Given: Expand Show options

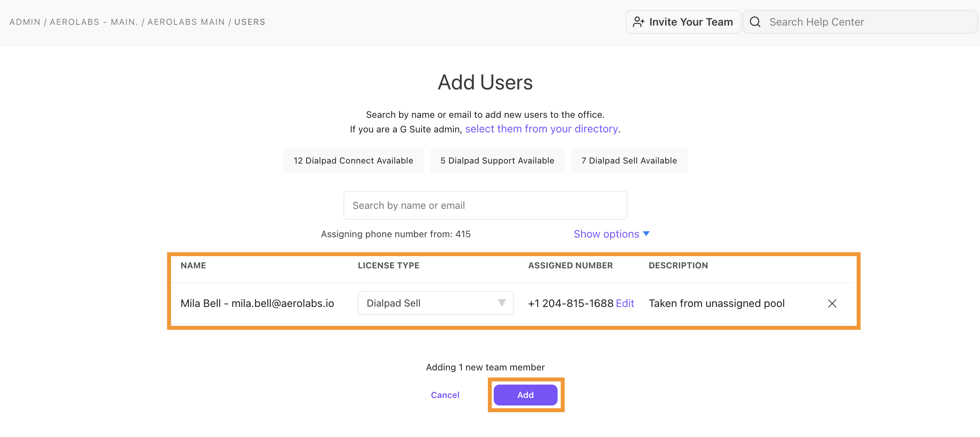Looking at the screenshot, I should pos(611,234).
